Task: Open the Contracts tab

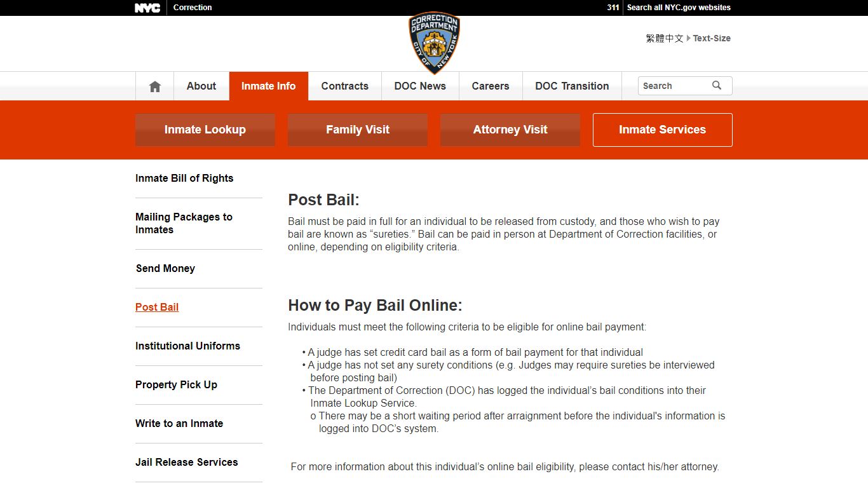Action: (345, 86)
